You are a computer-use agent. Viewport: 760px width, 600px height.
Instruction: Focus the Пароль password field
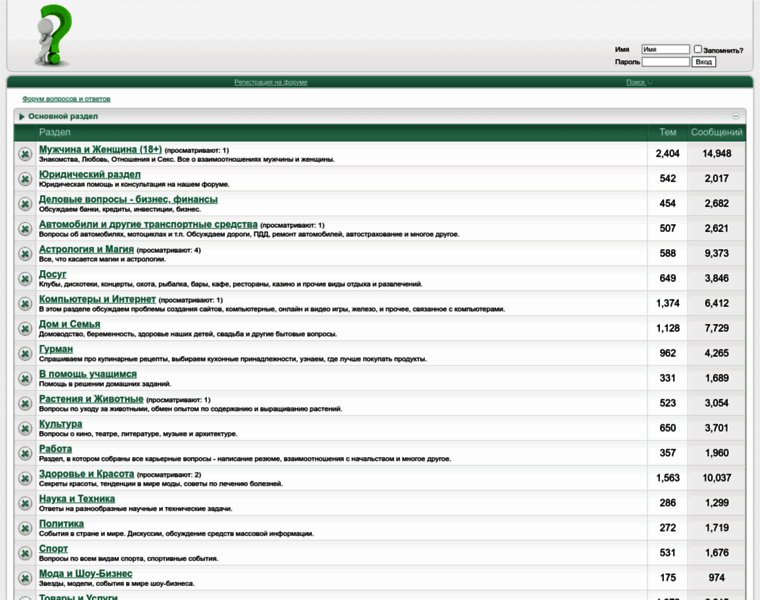665,62
